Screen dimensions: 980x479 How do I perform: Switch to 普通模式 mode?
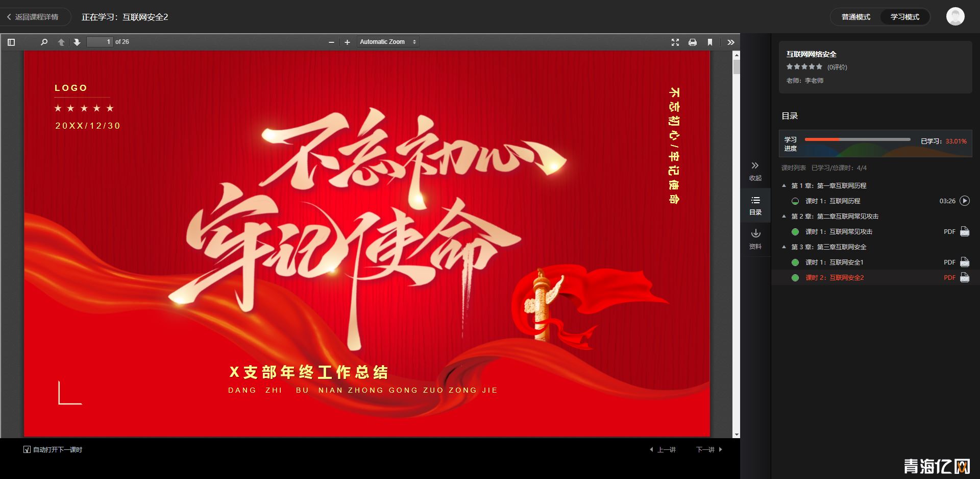pos(855,16)
